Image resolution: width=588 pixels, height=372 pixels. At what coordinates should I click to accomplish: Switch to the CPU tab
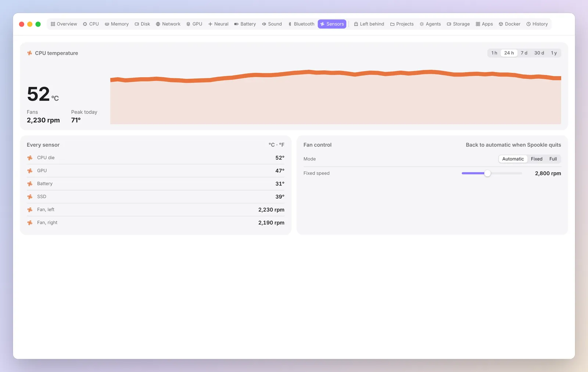pos(91,24)
